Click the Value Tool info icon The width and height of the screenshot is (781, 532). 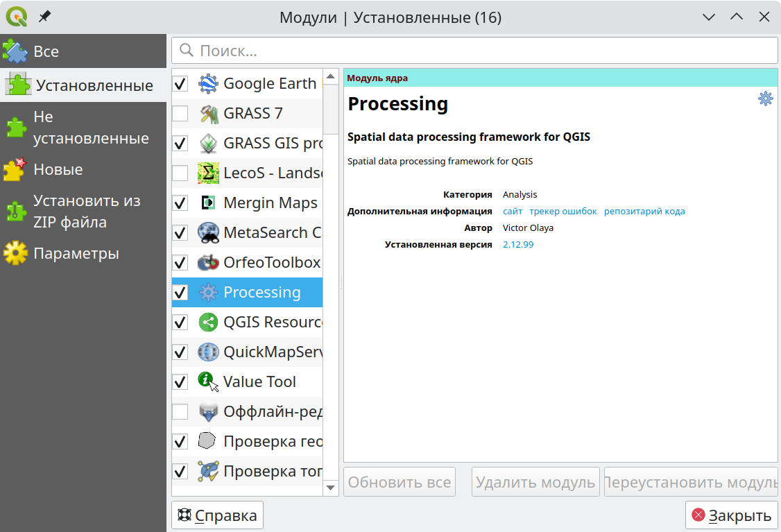coord(208,382)
